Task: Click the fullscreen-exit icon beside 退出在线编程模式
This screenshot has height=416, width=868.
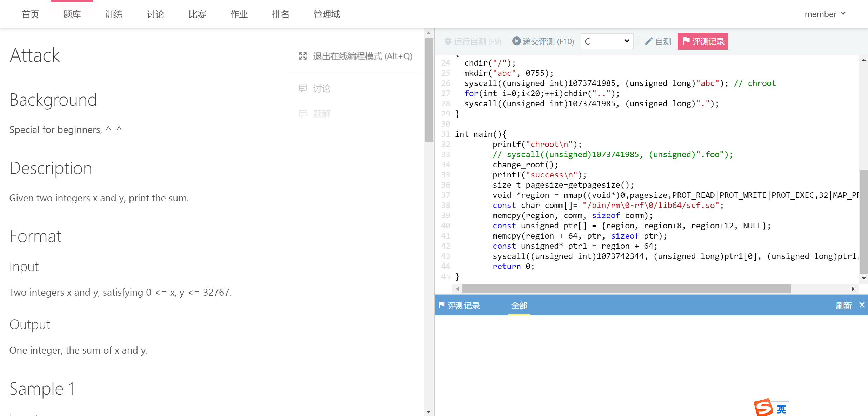Action: pyautogui.click(x=303, y=56)
